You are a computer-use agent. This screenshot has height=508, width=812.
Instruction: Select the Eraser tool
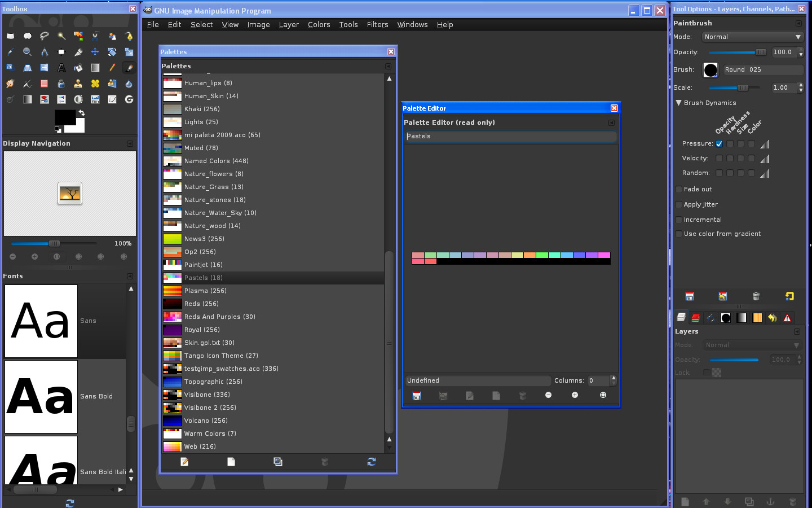[x=44, y=84]
